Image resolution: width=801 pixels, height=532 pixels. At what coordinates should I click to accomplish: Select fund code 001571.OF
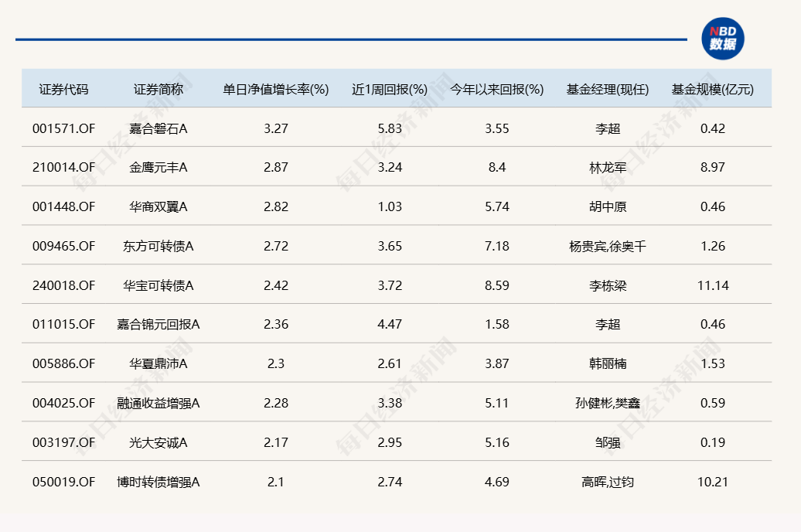63,128
